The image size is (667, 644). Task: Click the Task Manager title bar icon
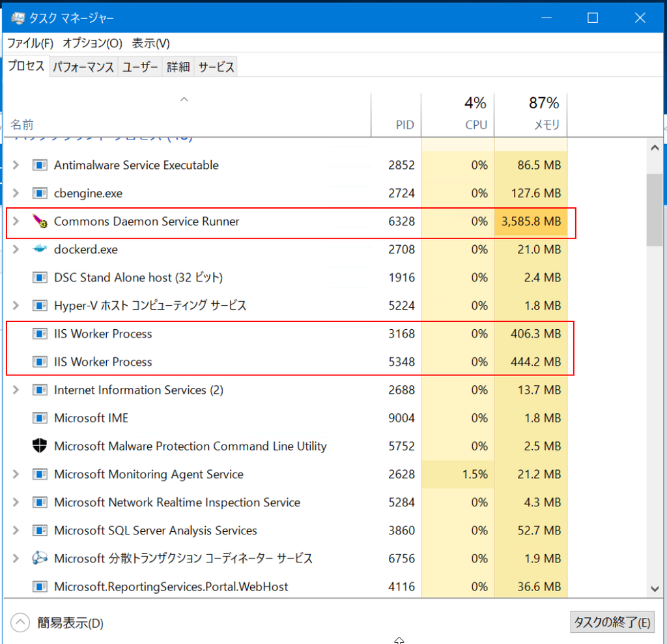tap(18, 18)
